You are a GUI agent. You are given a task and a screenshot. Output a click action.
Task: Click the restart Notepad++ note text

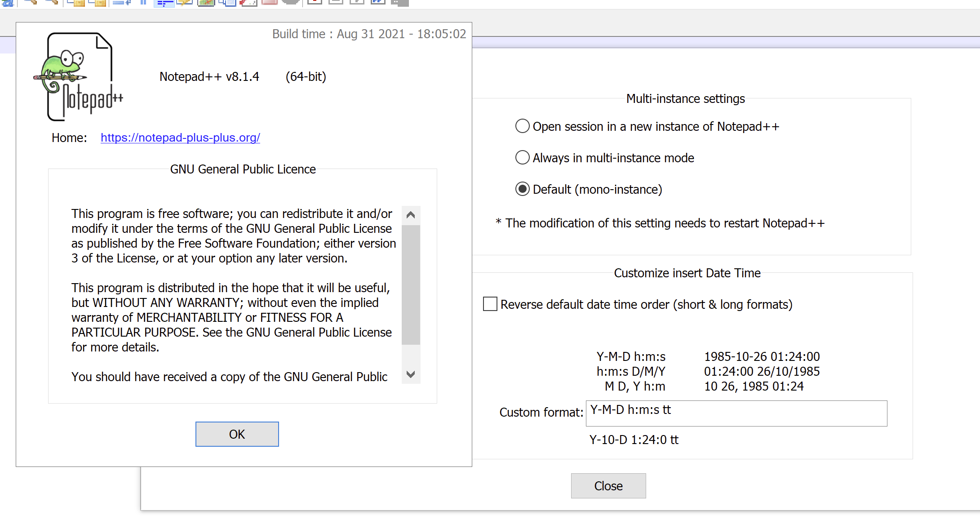[660, 223]
